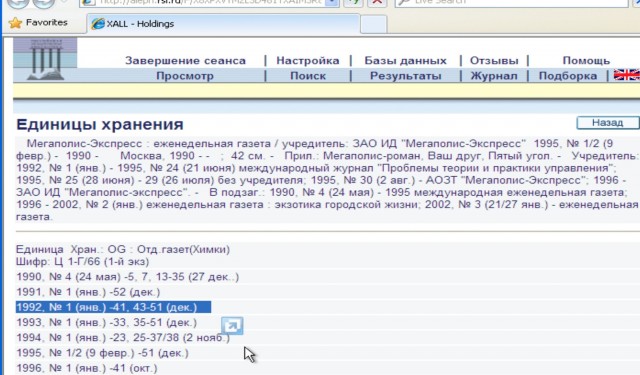
Task: Click the Единицы хранения heading
Action: (x=100, y=124)
